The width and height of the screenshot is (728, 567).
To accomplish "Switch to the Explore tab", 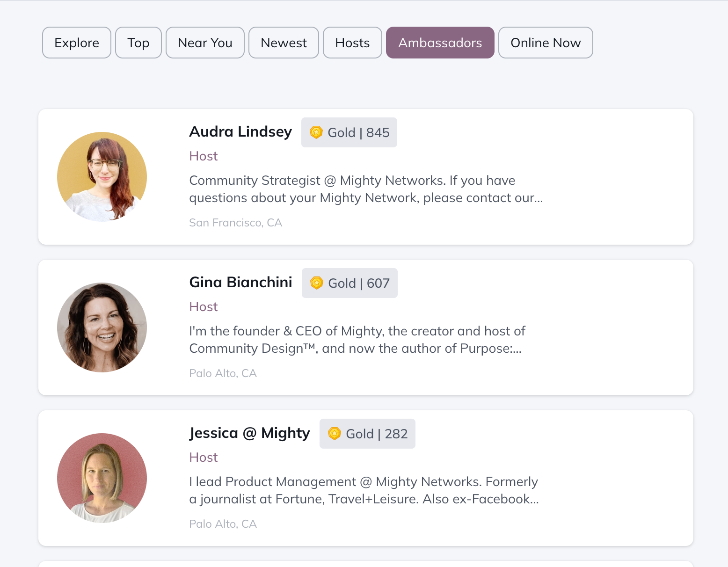I will click(77, 43).
